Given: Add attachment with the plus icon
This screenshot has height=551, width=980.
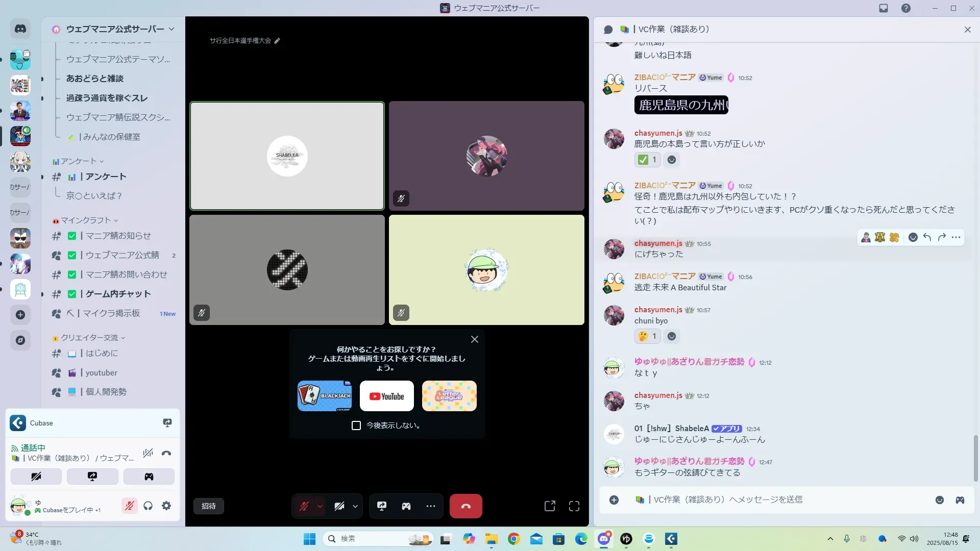Looking at the screenshot, I should point(614,500).
